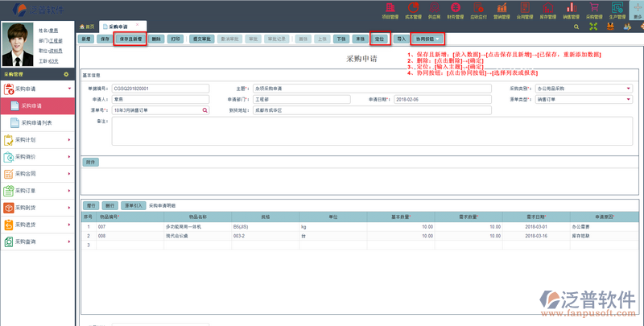
Task: Open 成本管理 module icon
Action: click(412, 9)
